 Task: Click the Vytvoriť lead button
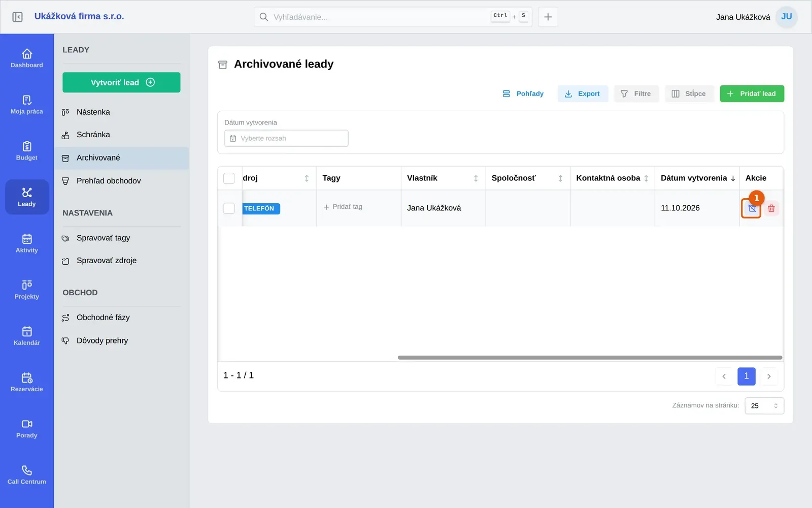coord(121,82)
